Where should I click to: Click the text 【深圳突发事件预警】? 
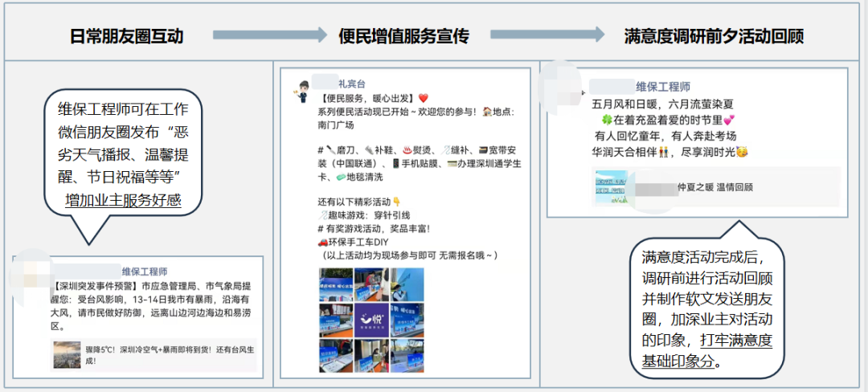click(96, 286)
